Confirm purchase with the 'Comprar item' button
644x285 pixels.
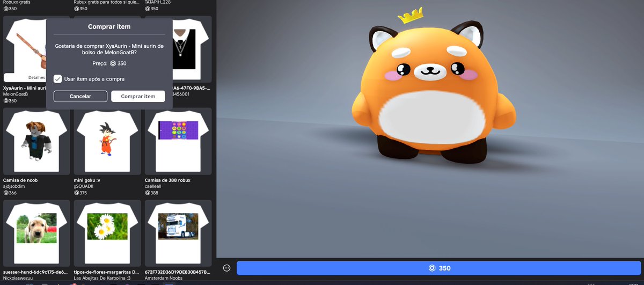tap(138, 96)
